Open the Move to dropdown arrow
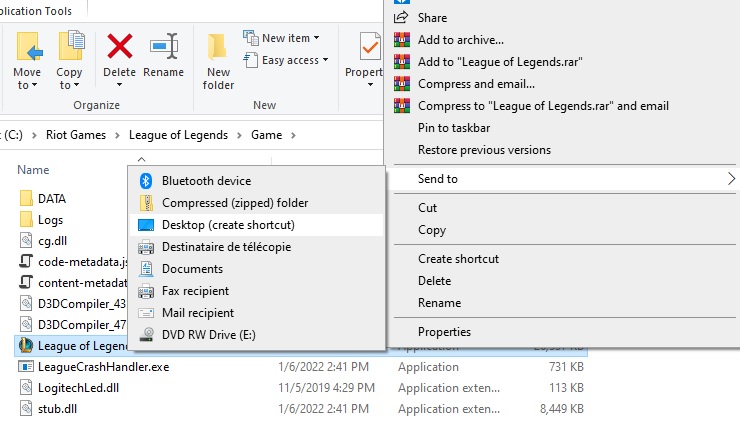Image resolution: width=740 pixels, height=434 pixels. (34, 85)
